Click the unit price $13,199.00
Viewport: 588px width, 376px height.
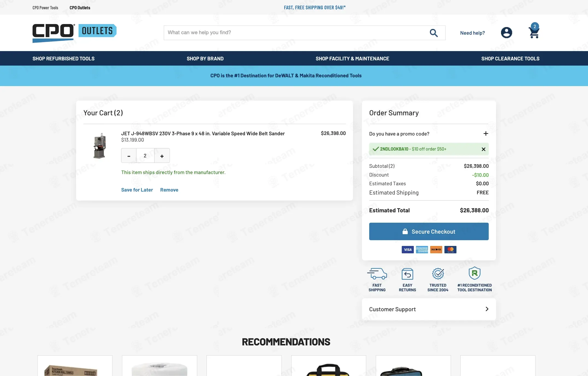[132, 140]
